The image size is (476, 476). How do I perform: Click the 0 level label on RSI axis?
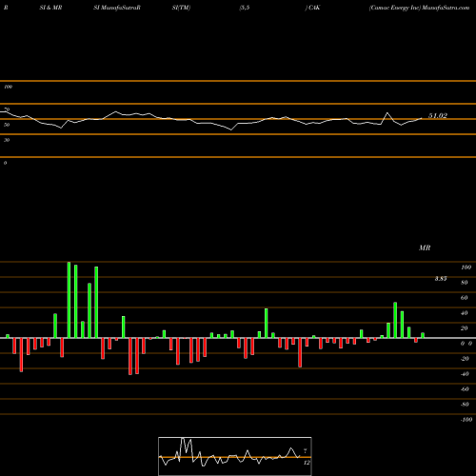coord(5,163)
